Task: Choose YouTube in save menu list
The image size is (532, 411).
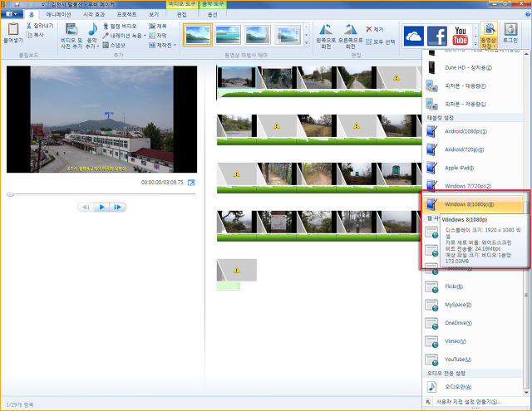Action: click(x=472, y=360)
